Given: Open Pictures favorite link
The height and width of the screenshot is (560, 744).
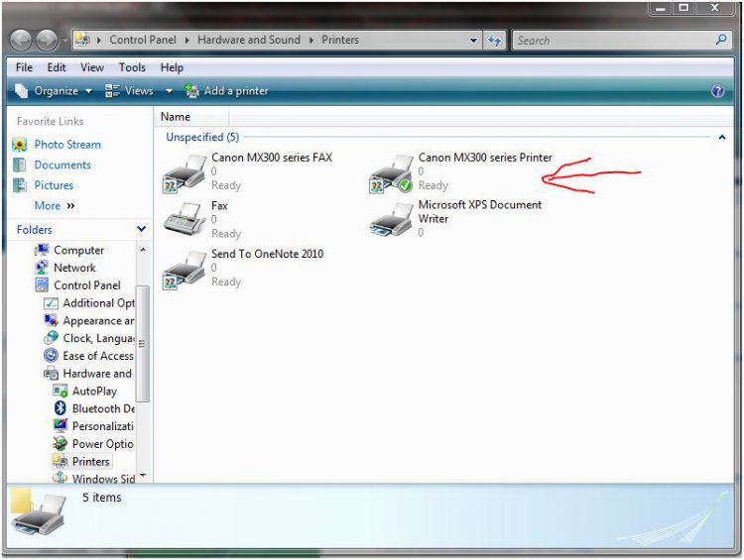Looking at the screenshot, I should pos(54,185).
